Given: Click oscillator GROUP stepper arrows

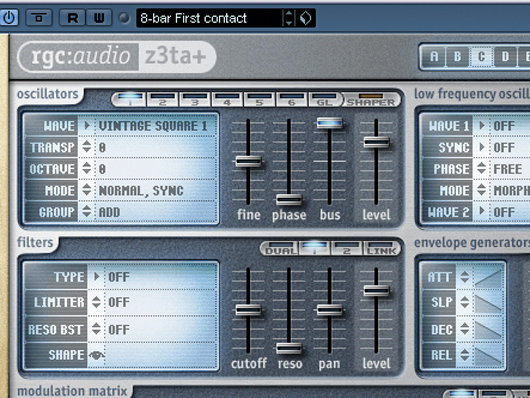Looking at the screenshot, I should [87, 212].
